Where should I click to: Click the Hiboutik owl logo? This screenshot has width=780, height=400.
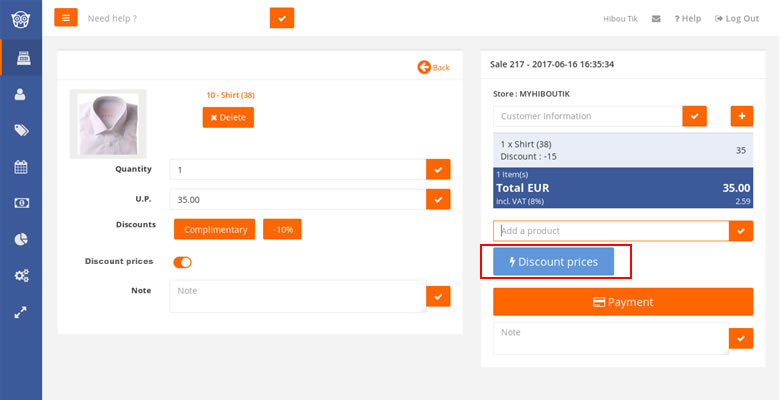[21, 18]
